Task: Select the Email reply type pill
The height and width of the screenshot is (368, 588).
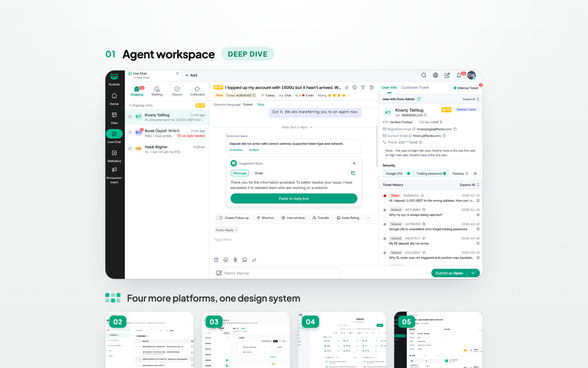Action: tap(259, 173)
